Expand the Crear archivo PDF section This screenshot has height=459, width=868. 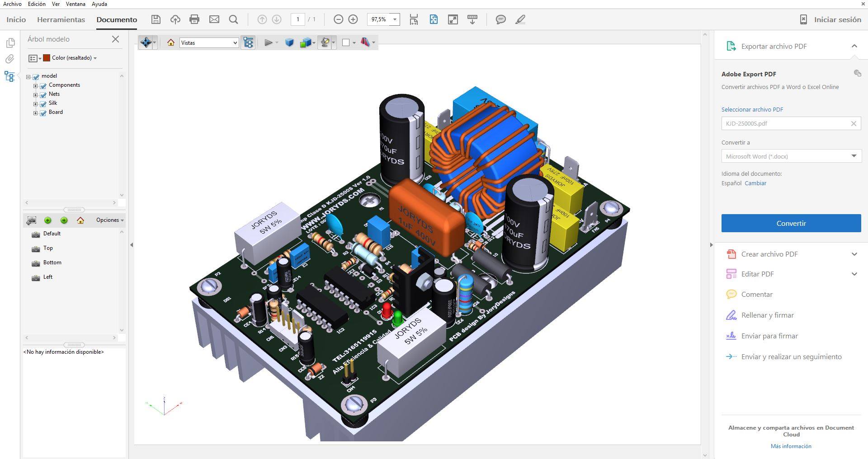(854, 254)
